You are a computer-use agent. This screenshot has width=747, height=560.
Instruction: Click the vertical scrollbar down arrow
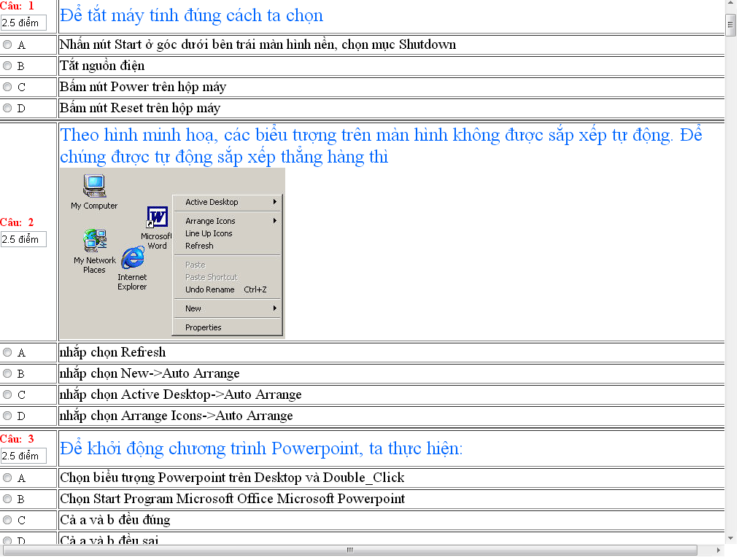coord(730,539)
